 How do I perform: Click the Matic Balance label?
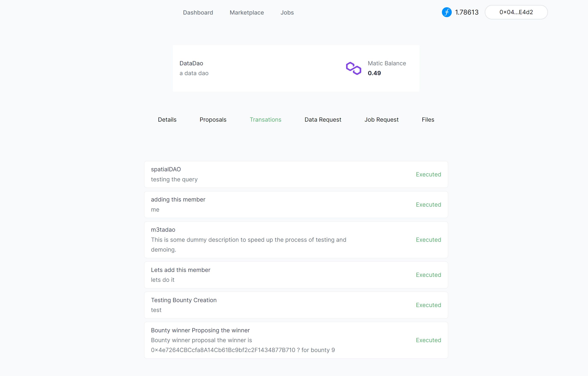pyautogui.click(x=387, y=63)
